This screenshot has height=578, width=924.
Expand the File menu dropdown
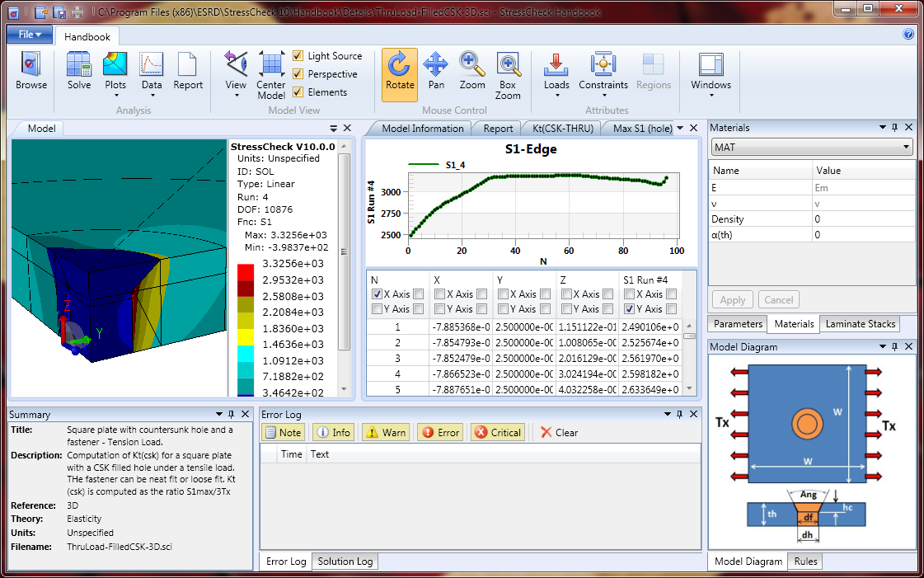coord(30,35)
